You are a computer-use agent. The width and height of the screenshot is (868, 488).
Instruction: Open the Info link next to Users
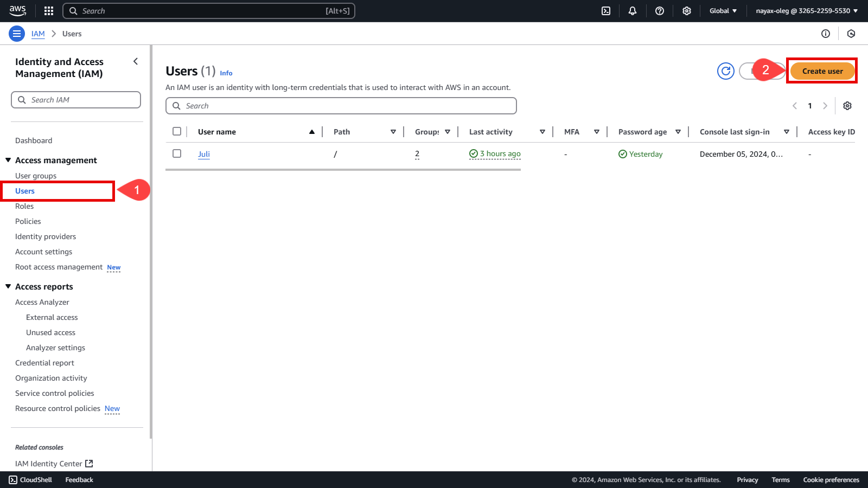226,73
